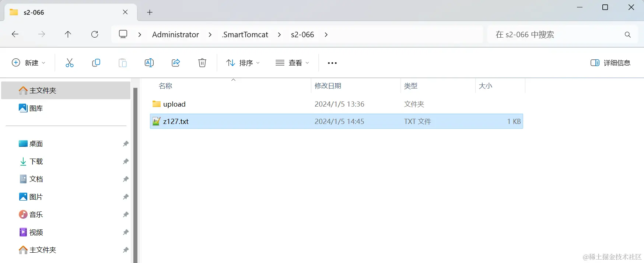Click the upload folder icon
This screenshot has width=644, height=263.
(157, 104)
